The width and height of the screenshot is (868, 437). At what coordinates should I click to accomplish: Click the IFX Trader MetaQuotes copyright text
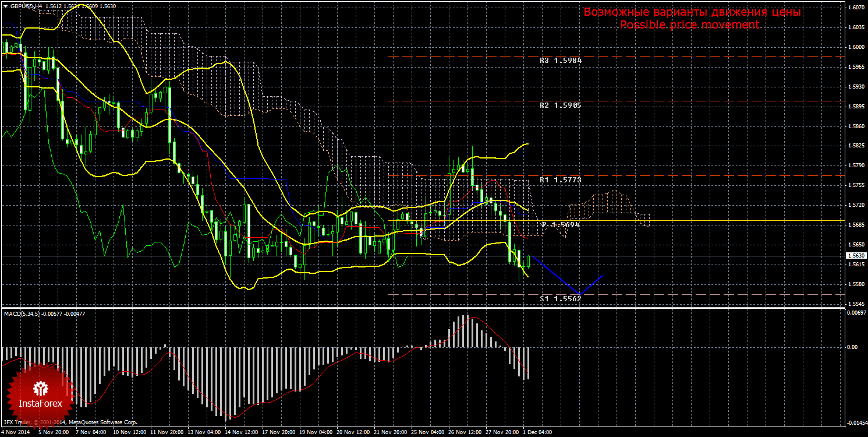[70, 422]
